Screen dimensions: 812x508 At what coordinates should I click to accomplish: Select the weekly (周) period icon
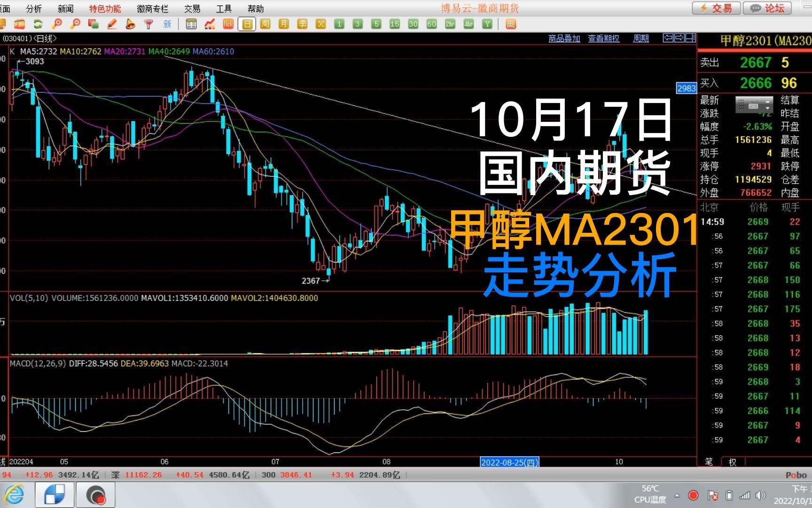265,24
